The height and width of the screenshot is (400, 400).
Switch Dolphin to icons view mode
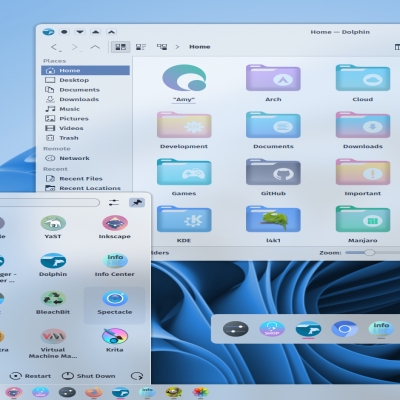click(x=120, y=47)
